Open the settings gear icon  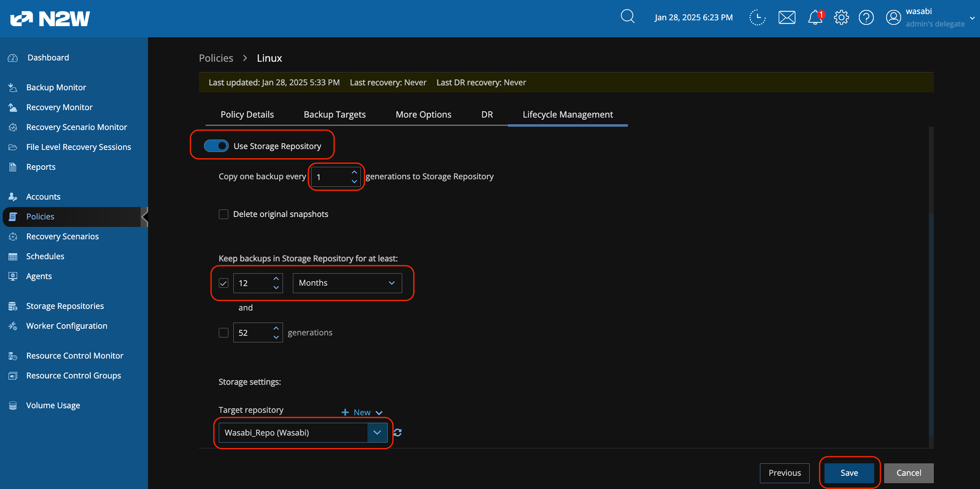coord(841,18)
